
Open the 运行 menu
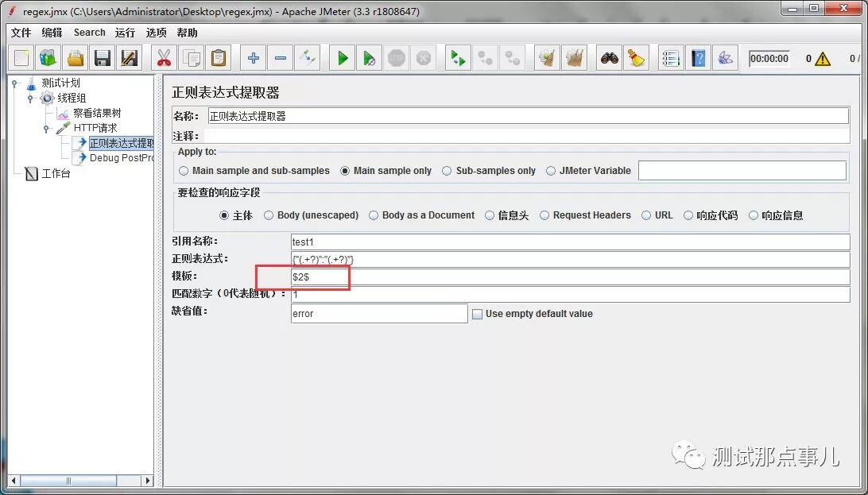point(125,33)
